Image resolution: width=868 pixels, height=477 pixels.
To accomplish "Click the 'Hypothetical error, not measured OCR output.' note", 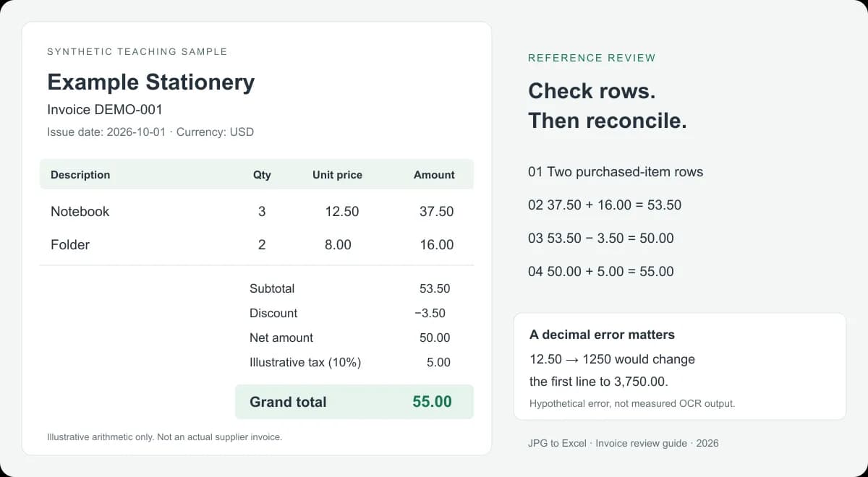I will point(632,403).
